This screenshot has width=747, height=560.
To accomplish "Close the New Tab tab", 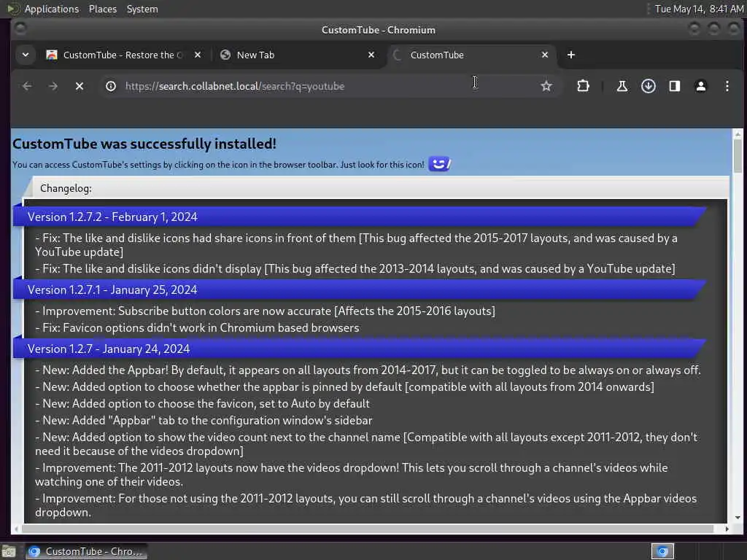I will [x=371, y=55].
